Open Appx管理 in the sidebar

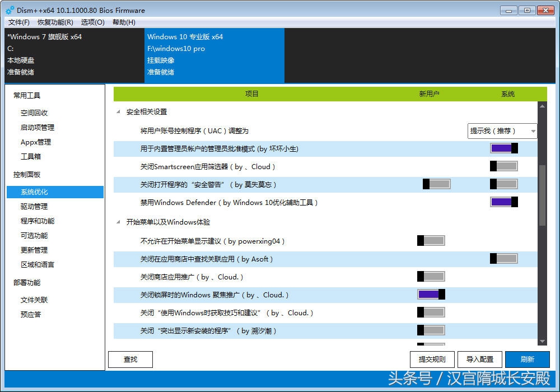[36, 142]
